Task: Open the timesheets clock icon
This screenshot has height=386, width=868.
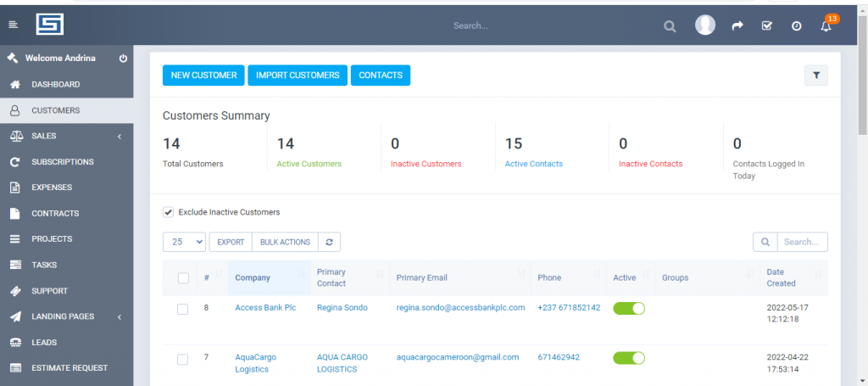Action: tap(796, 26)
